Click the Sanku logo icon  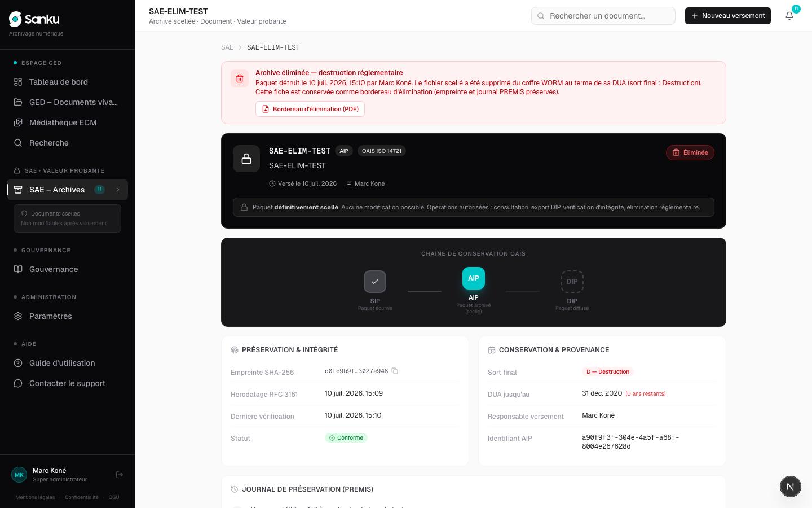(x=16, y=19)
